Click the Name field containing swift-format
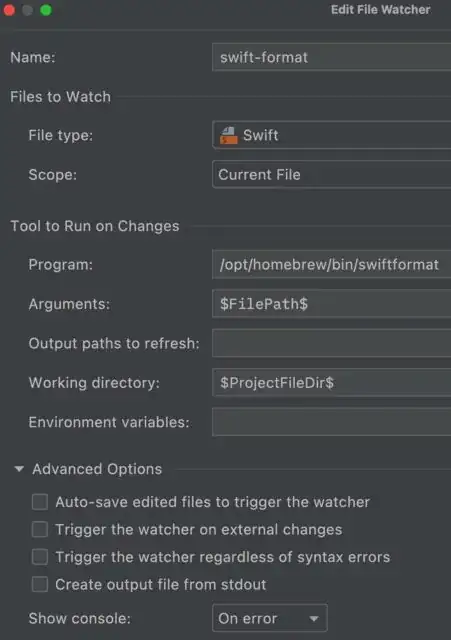Screen dimensions: 451x640 coord(331,57)
